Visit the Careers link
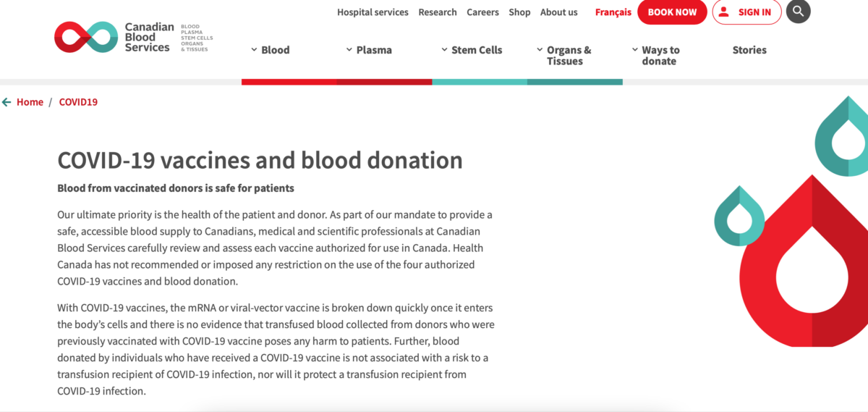The height and width of the screenshot is (412, 868). tap(482, 12)
